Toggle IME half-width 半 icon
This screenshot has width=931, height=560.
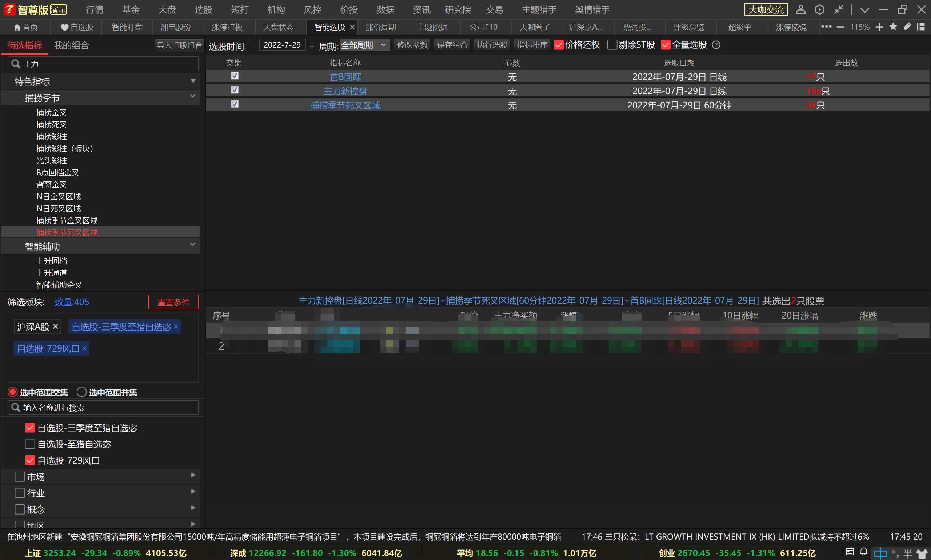pos(908,553)
